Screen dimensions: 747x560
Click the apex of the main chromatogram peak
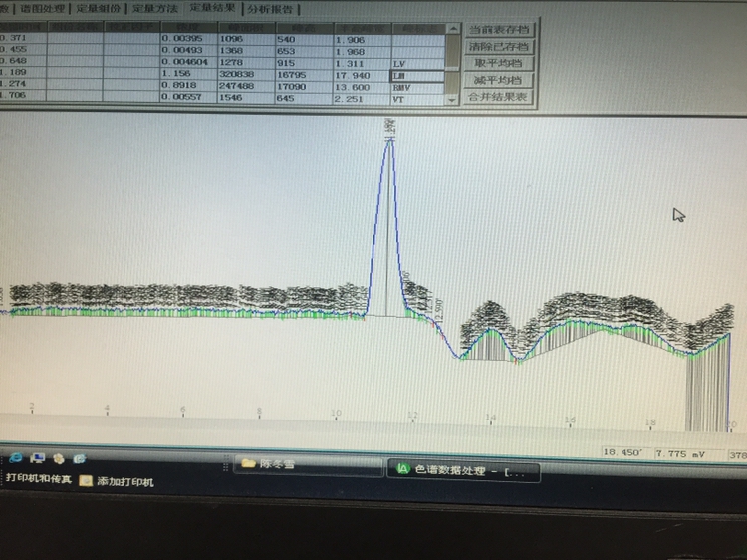390,140
